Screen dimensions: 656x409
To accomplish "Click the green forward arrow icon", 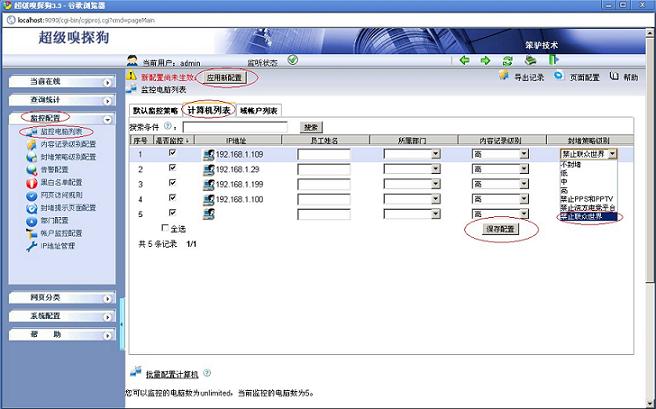I will (x=485, y=60).
